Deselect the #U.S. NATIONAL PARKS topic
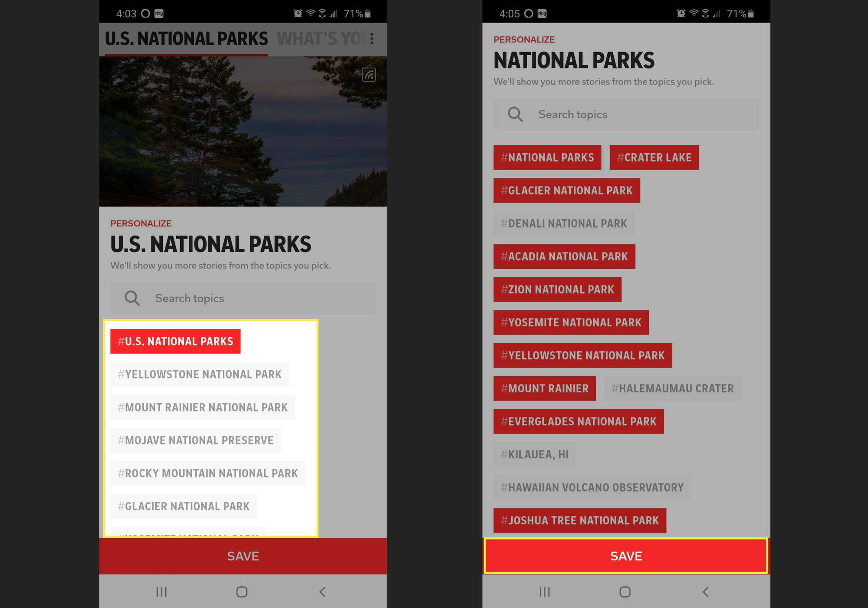The height and width of the screenshot is (608, 868). (x=175, y=341)
